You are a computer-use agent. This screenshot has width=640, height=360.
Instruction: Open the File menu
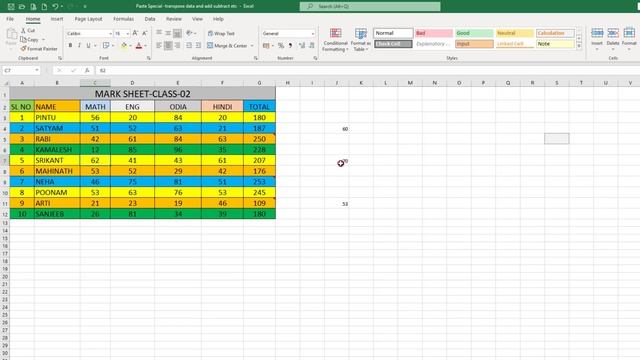tap(10, 19)
